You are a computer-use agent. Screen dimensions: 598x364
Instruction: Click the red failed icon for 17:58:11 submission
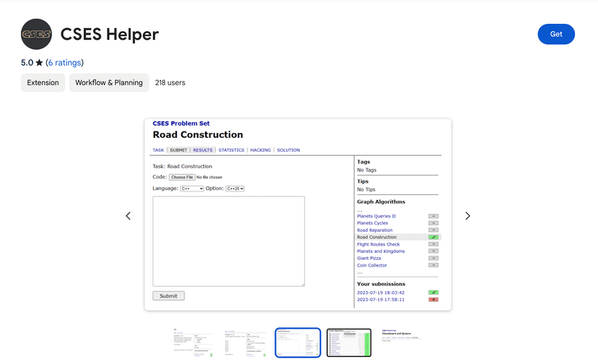click(x=433, y=300)
